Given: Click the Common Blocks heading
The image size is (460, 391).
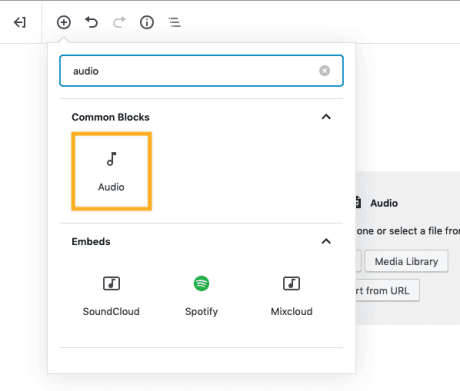Looking at the screenshot, I should coord(110,117).
